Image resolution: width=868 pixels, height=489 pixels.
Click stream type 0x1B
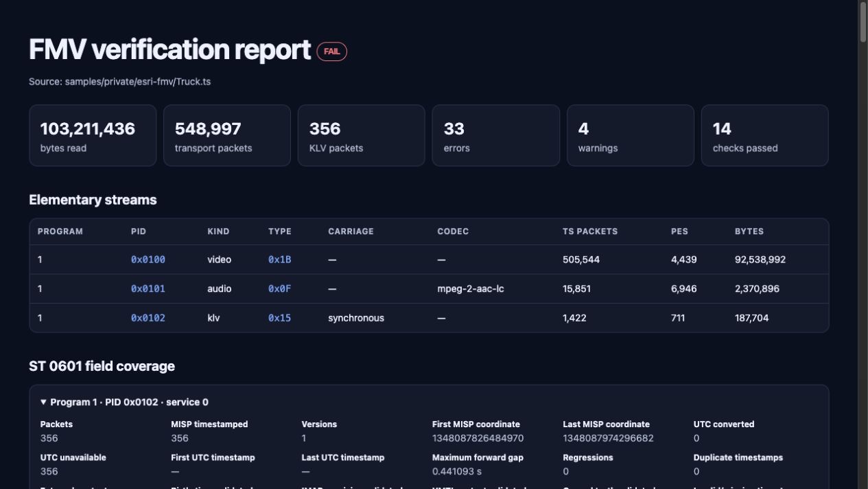coord(280,260)
